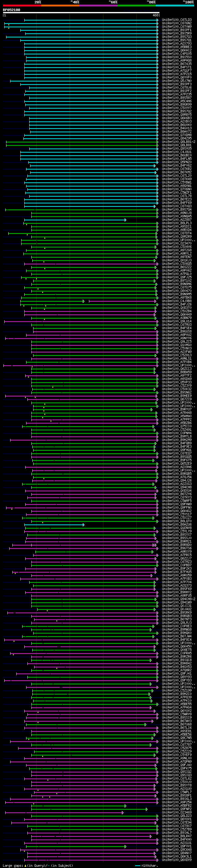This screenshot has height=868, width=197.
Task: Select hit UniRef100_C6T8J6
Action: click(176, 88)
